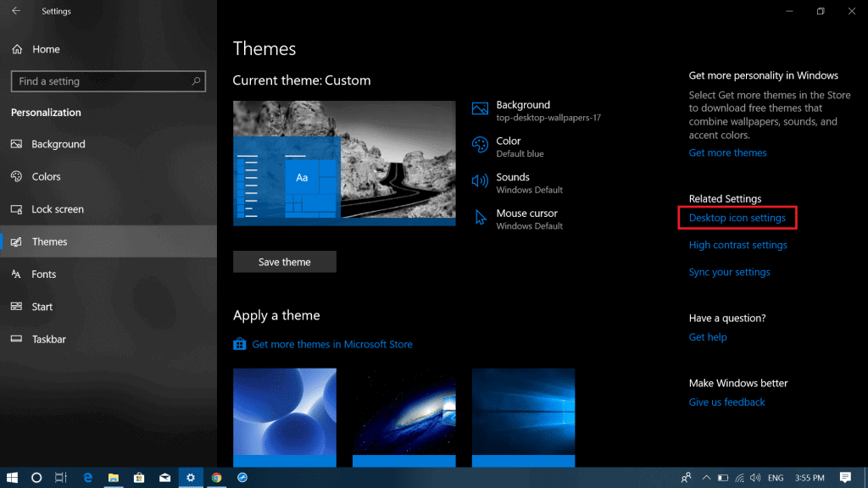Open Desktop icon settings link
This screenshot has height=488, width=868.
click(x=737, y=218)
